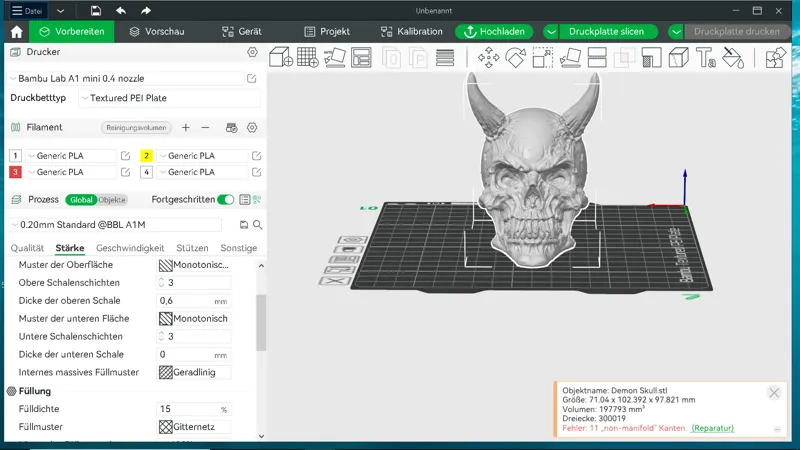Click the Auto orient icon
Viewport: 800px width, 450px height.
(335, 57)
